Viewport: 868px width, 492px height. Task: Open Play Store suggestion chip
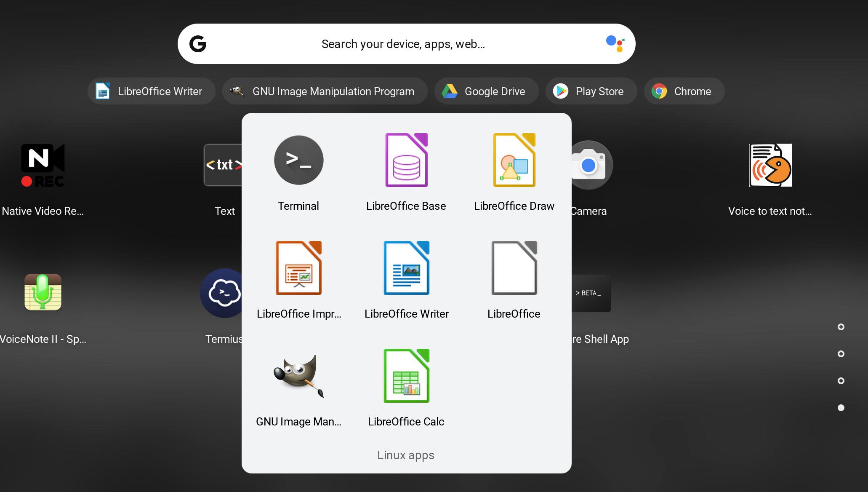(591, 91)
